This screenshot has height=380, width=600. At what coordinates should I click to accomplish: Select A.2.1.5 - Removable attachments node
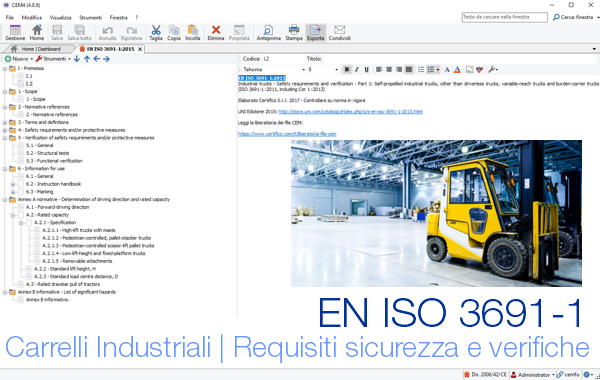(x=77, y=261)
